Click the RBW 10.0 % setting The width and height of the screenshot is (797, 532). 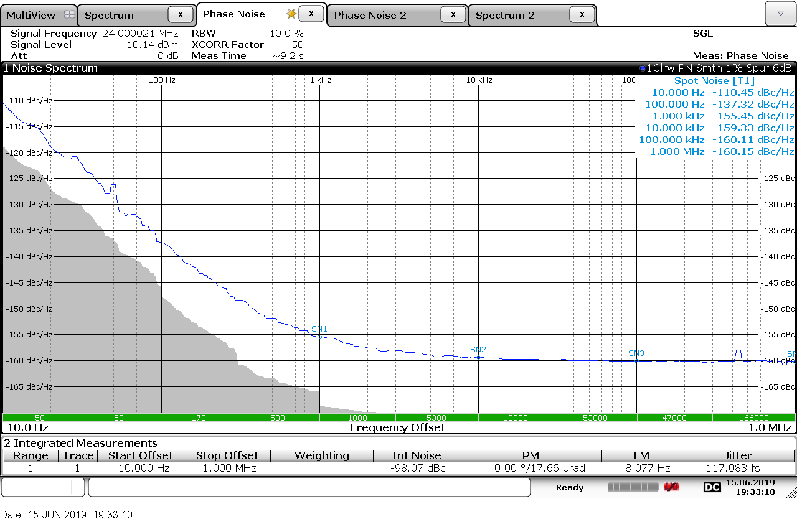pos(248,34)
